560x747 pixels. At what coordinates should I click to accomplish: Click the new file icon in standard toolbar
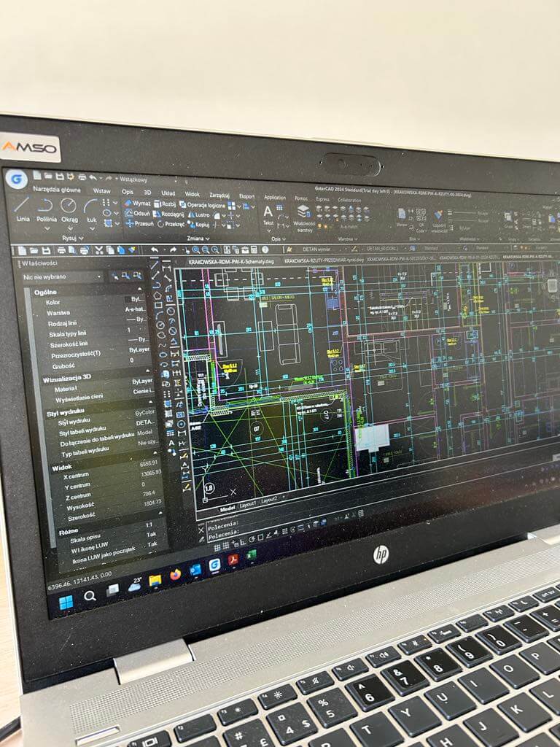click(x=22, y=249)
